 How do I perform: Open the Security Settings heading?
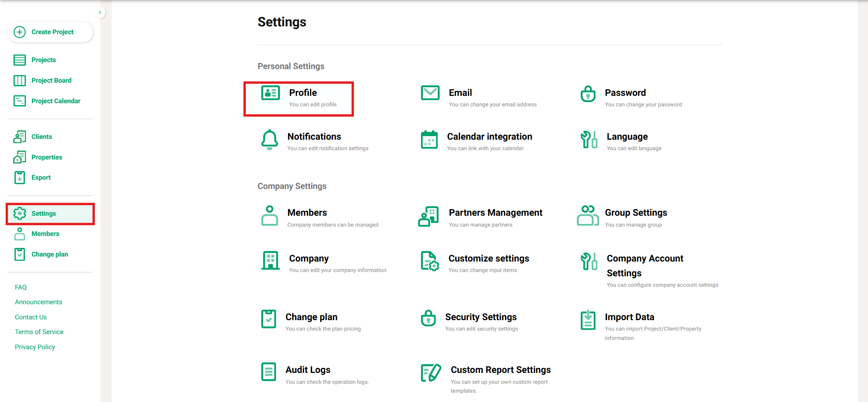click(x=481, y=317)
